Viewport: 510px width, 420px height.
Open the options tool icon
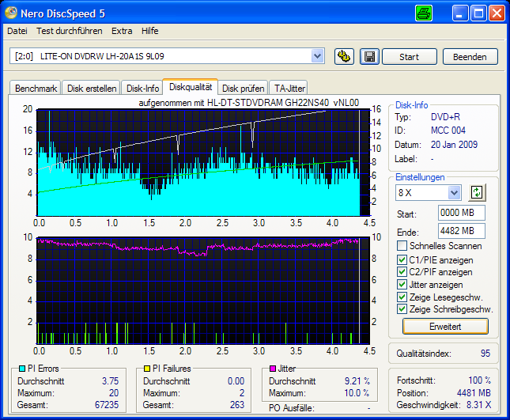click(344, 57)
